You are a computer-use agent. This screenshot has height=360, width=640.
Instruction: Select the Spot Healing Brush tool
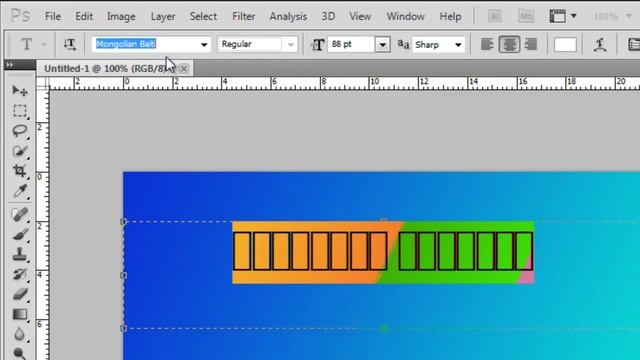click(20, 215)
